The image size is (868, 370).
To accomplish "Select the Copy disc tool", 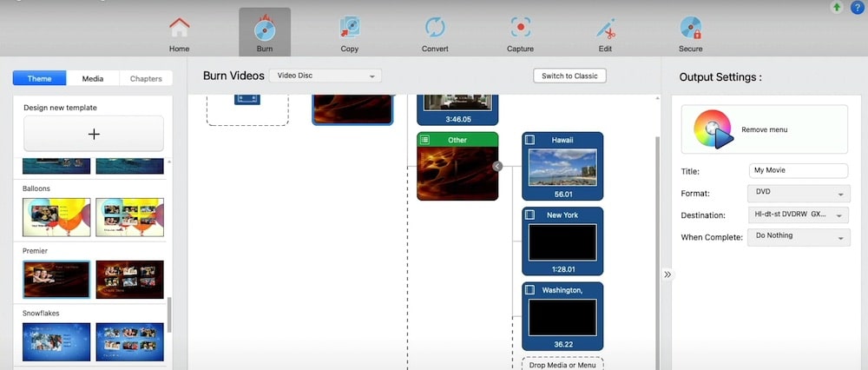I will [349, 33].
